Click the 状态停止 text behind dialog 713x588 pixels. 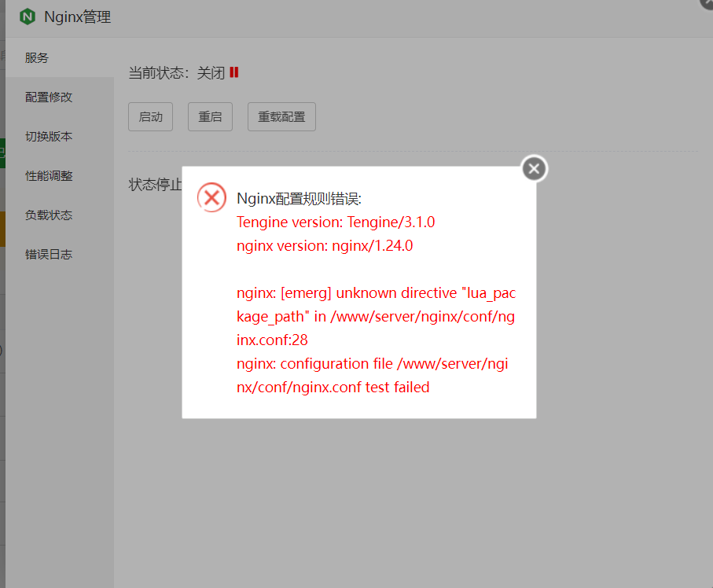pos(155,185)
